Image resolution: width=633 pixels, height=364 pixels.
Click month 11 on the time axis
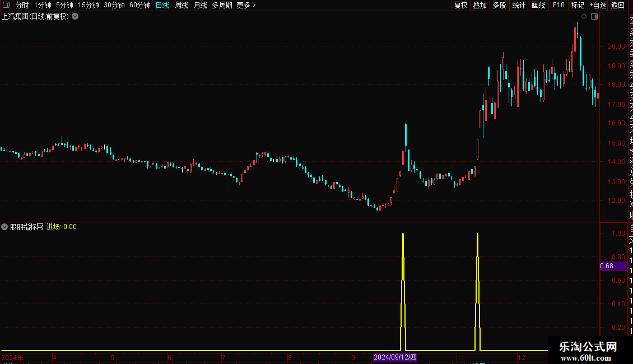coord(460,357)
